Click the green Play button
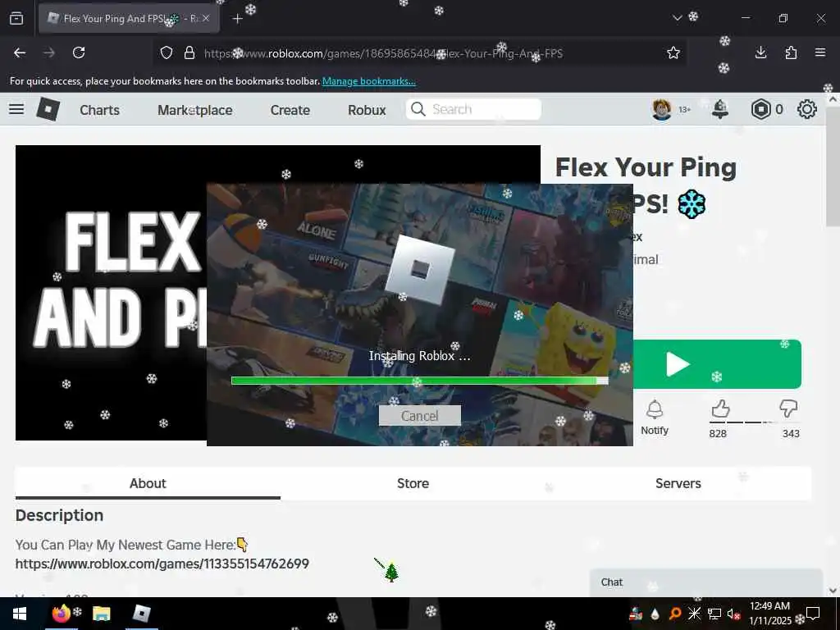This screenshot has height=630, width=840. [x=717, y=364]
